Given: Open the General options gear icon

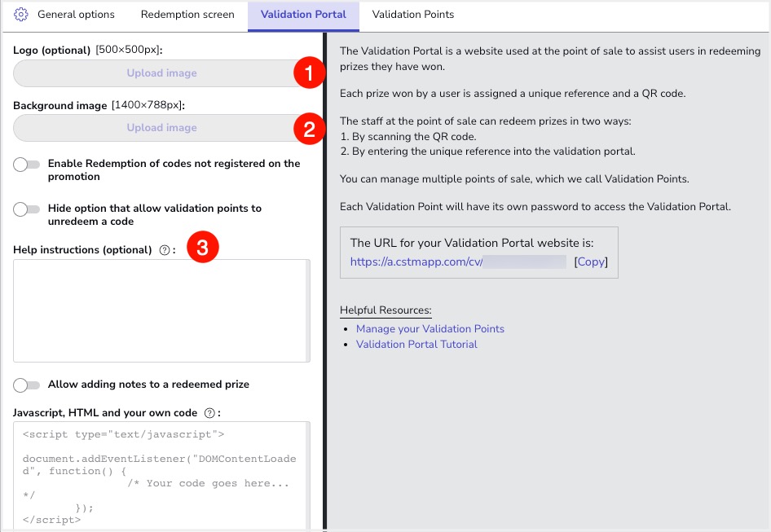Looking at the screenshot, I should click(x=20, y=15).
